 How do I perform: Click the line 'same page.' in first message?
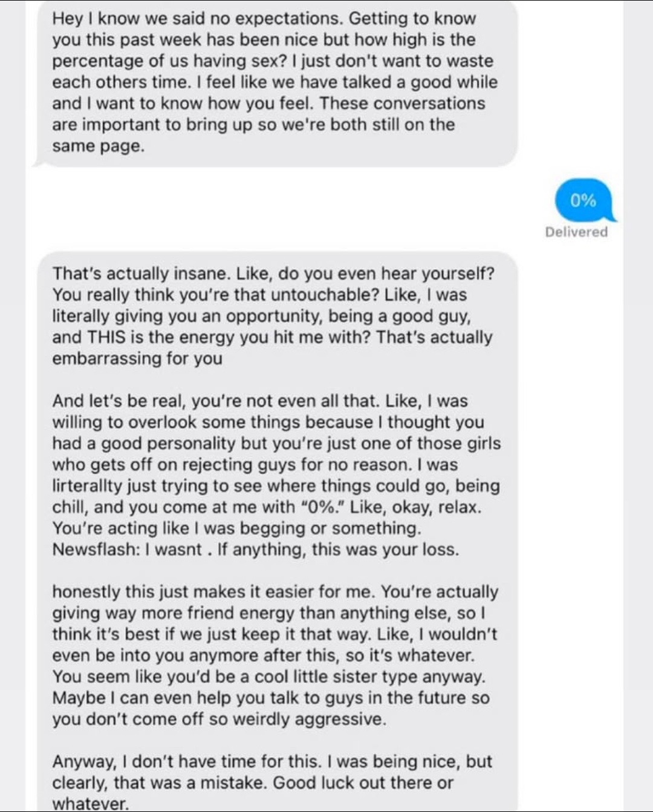[99, 146]
